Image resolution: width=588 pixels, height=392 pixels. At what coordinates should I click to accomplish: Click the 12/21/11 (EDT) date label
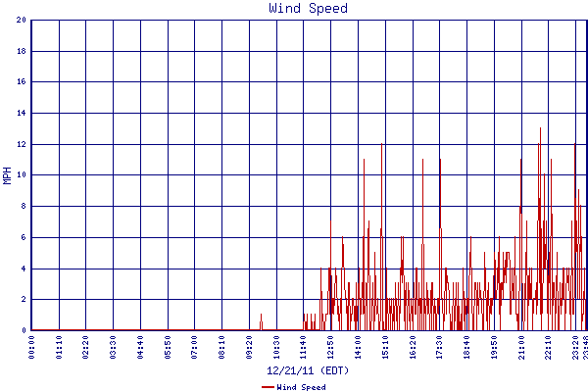tap(308, 370)
